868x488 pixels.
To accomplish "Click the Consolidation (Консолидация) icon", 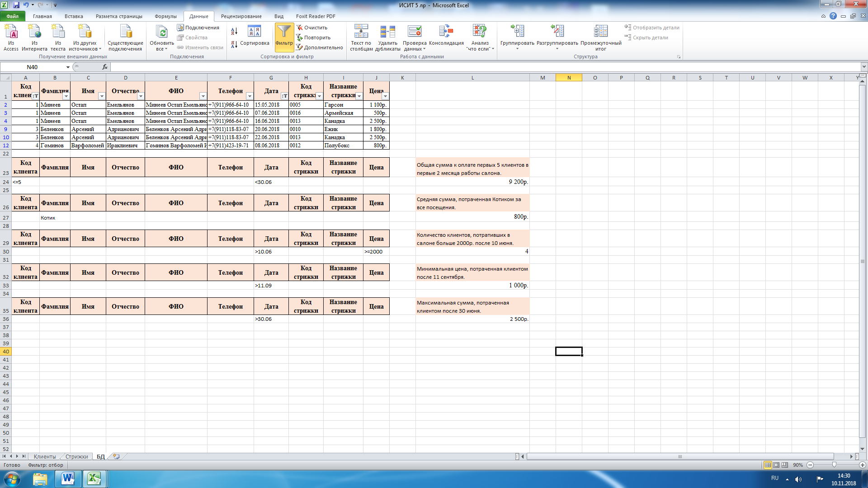I will click(446, 33).
